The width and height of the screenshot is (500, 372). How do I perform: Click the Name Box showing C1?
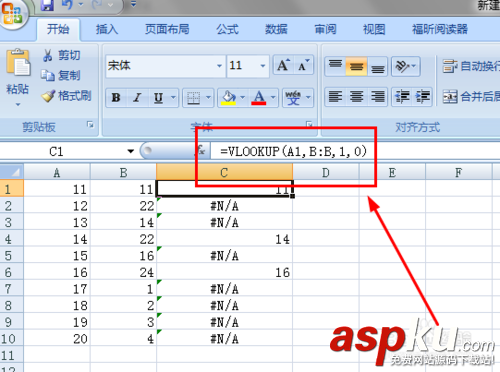(63, 151)
